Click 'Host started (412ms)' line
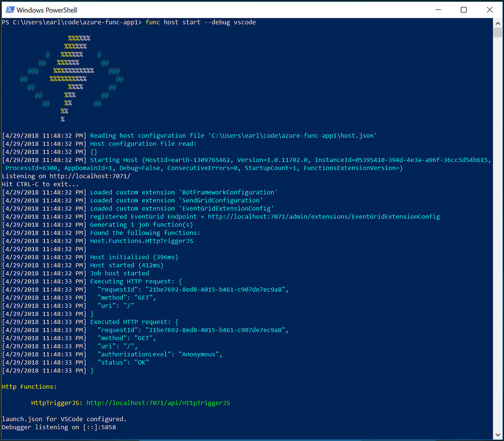The width and height of the screenshot is (504, 441). click(83, 265)
